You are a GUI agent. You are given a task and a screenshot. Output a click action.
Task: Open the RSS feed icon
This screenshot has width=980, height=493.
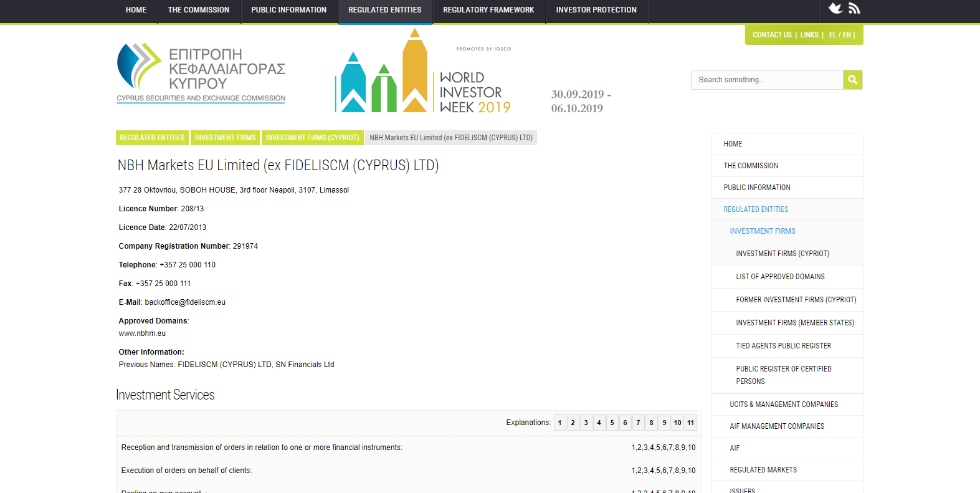point(854,8)
